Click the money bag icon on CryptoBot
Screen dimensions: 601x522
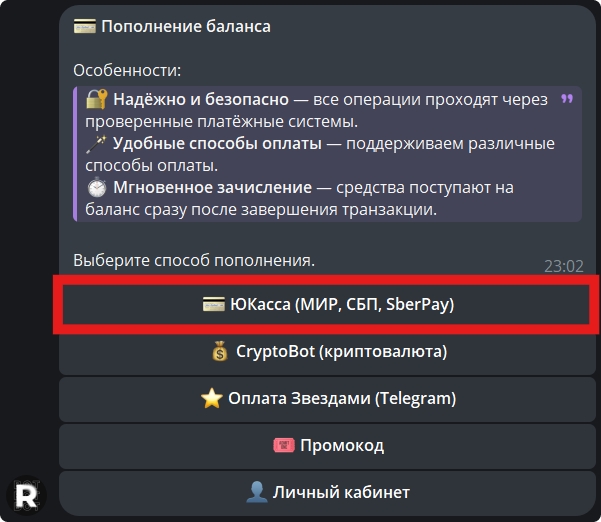[x=220, y=352]
